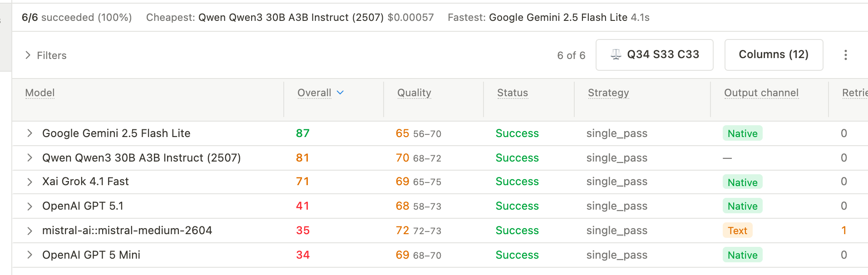This screenshot has width=868, height=275.
Task: Click quality range 72–73
Action: [427, 231]
